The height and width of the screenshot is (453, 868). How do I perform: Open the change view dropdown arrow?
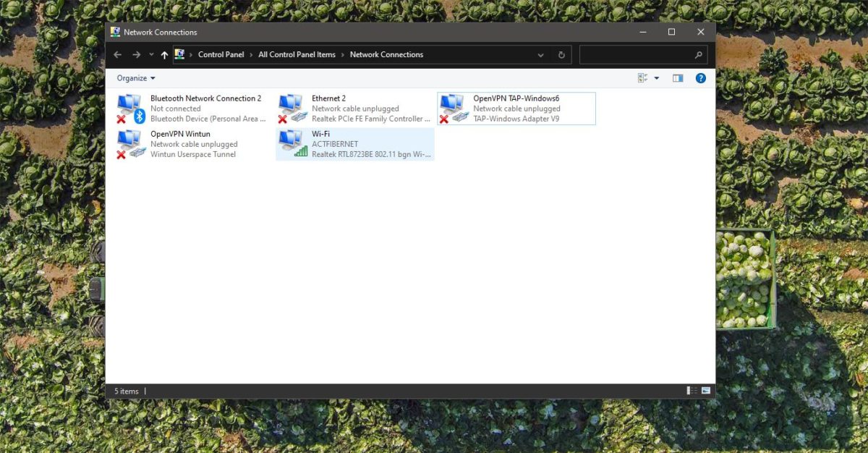(656, 77)
